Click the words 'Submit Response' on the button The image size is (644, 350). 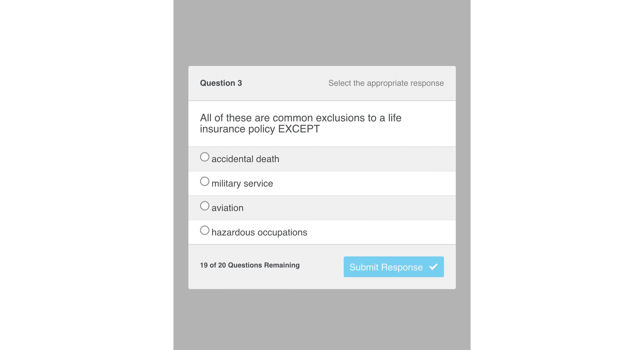coord(386,267)
